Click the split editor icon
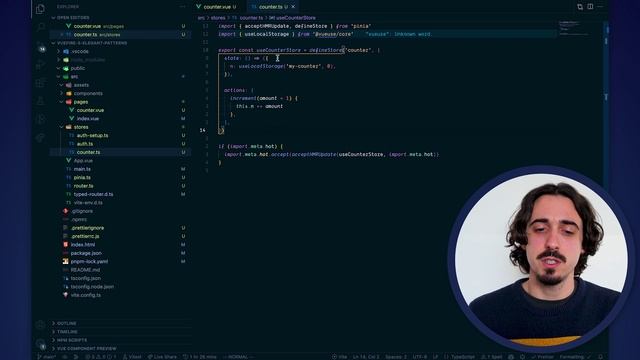The image size is (640, 360). [590, 7]
